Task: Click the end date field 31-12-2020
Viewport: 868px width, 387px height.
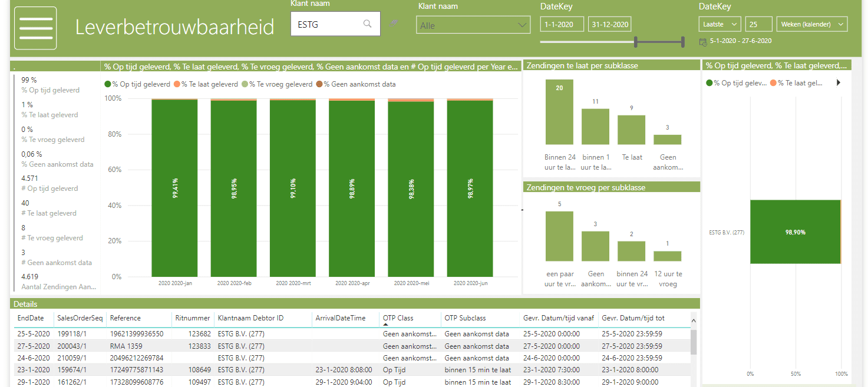Action: pyautogui.click(x=610, y=24)
